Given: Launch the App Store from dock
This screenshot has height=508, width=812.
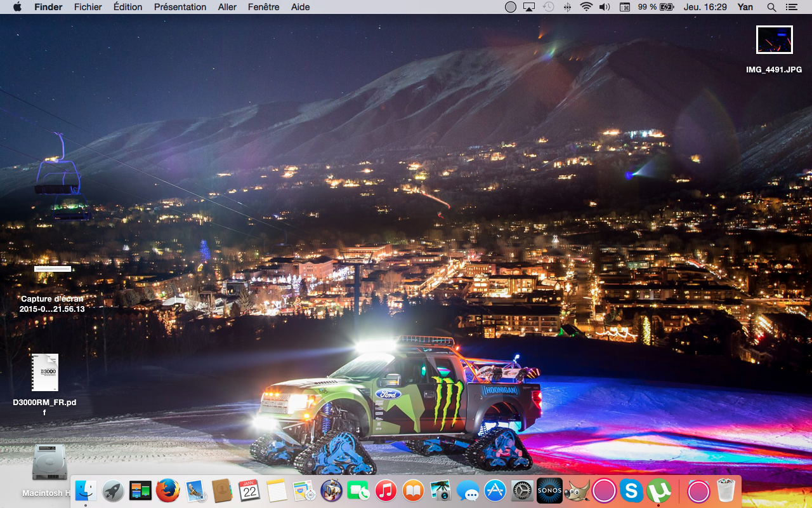Looking at the screenshot, I should click(x=495, y=490).
